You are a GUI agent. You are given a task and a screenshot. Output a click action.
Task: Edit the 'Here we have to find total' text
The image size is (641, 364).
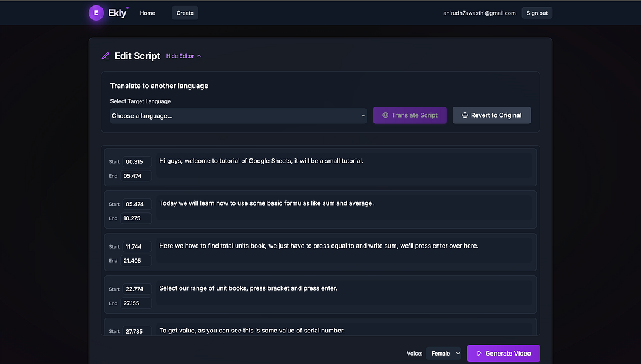pos(345,251)
